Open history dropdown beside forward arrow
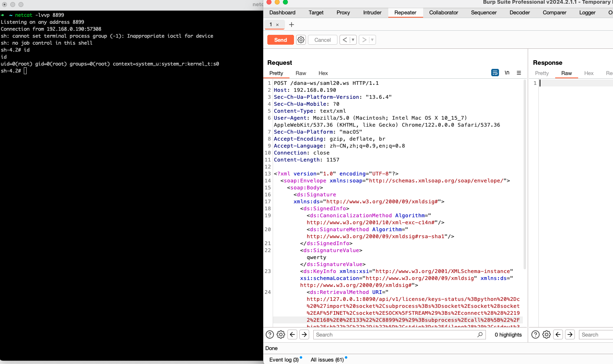The height and width of the screenshot is (364, 613). pyautogui.click(x=372, y=40)
